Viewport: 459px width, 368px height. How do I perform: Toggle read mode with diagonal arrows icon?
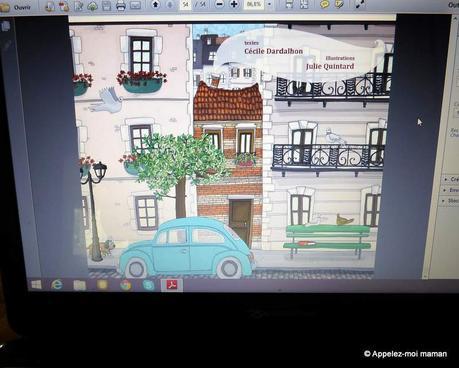pyautogui.click(x=358, y=4)
